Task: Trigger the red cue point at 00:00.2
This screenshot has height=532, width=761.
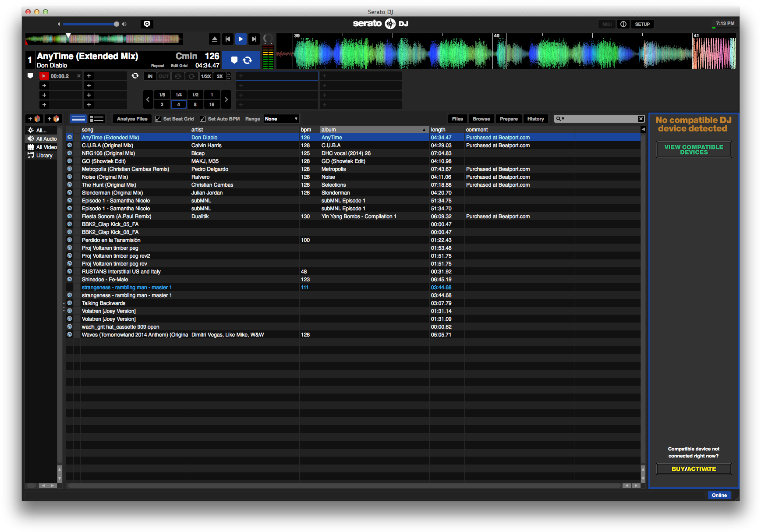Action: (x=44, y=76)
